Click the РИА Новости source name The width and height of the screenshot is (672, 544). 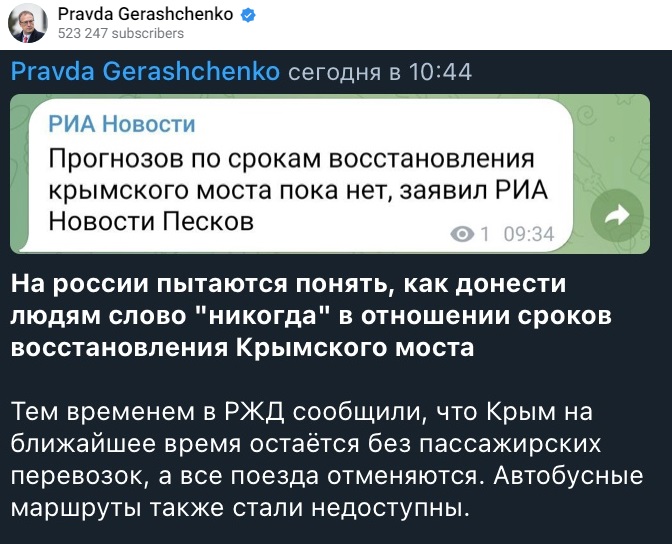122,124
